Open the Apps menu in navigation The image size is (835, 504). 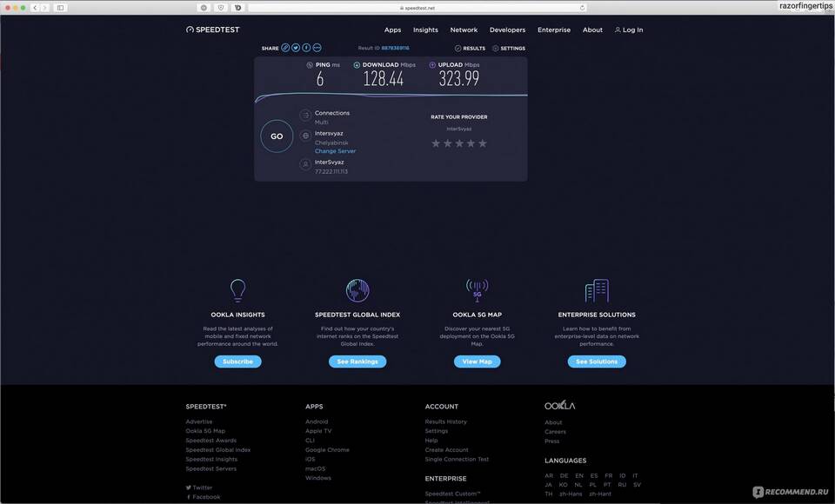coord(392,30)
